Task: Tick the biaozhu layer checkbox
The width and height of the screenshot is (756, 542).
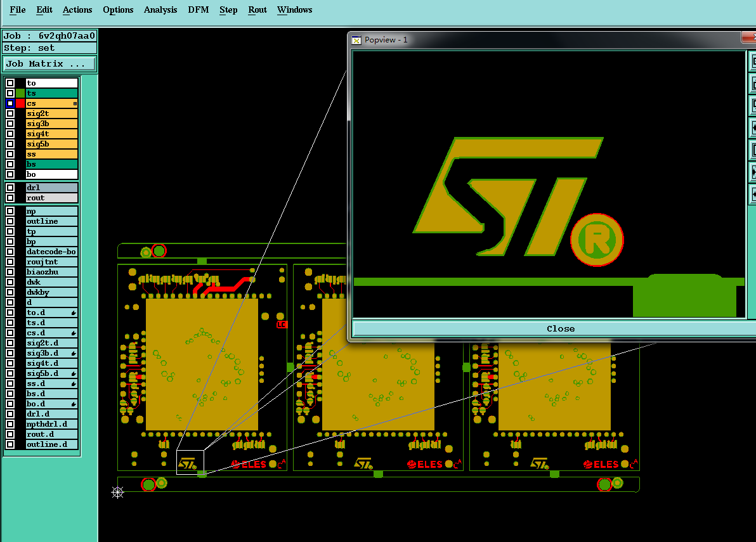Action: (10, 272)
